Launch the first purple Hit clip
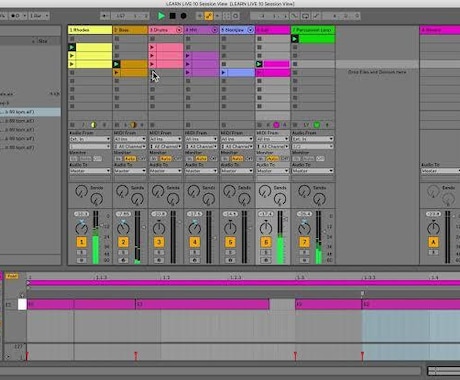460x380 pixels. click(x=188, y=56)
